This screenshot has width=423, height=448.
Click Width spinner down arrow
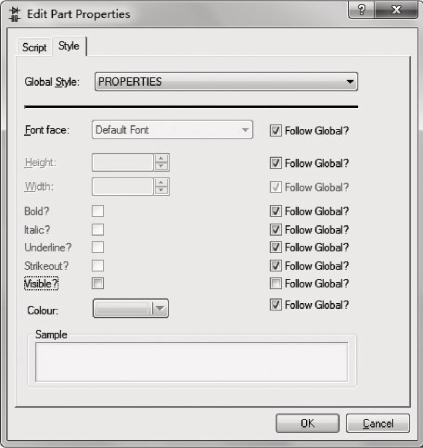tap(161, 190)
